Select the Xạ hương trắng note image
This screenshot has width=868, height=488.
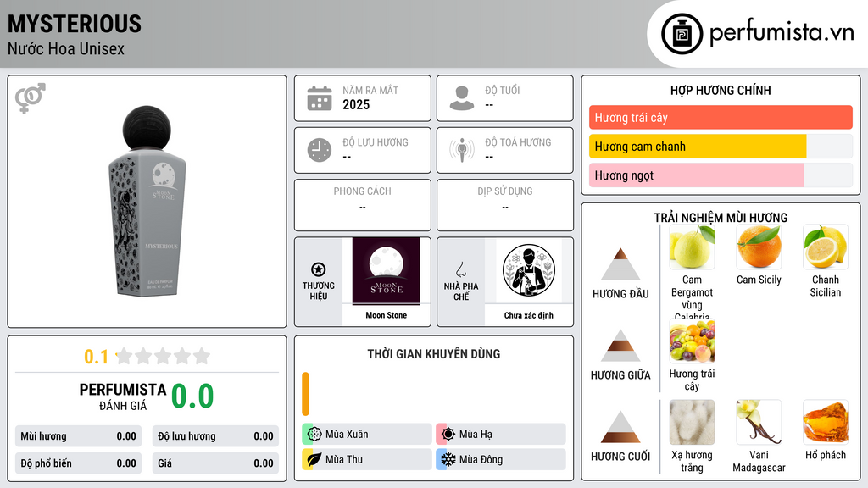pyautogui.click(x=692, y=423)
